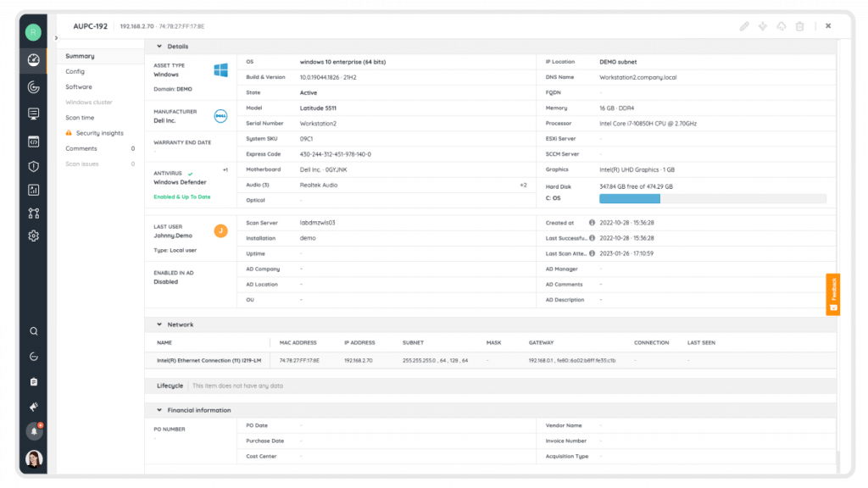The height and width of the screenshot is (488, 868).
Task: Click the code editor icon in the sidebar
Action: click(33, 141)
